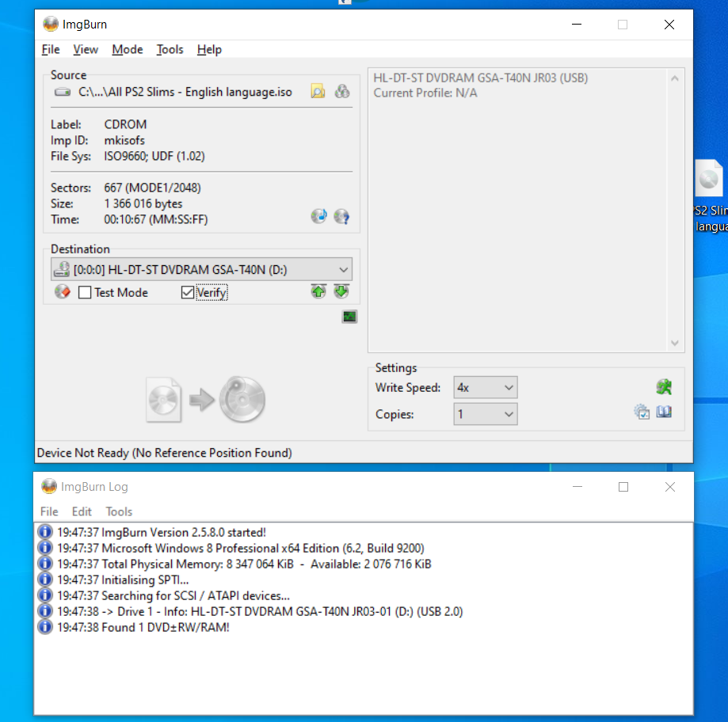Image resolution: width=728 pixels, height=722 pixels.
Task: Close the ImgBurn main window
Action: pyautogui.click(x=669, y=24)
